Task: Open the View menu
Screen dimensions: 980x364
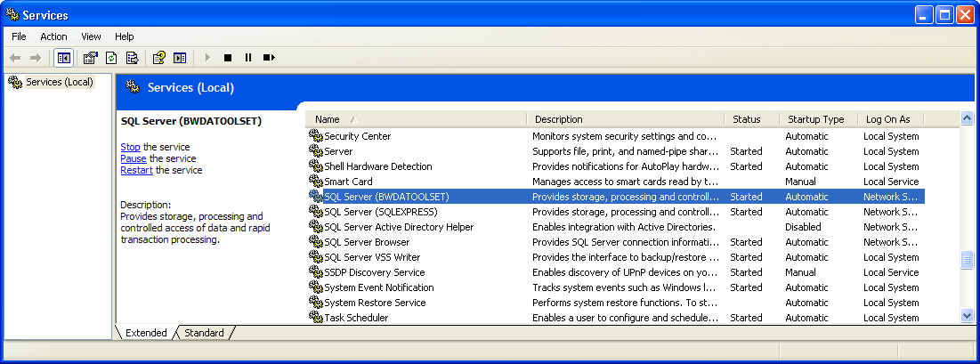Action: pos(91,36)
